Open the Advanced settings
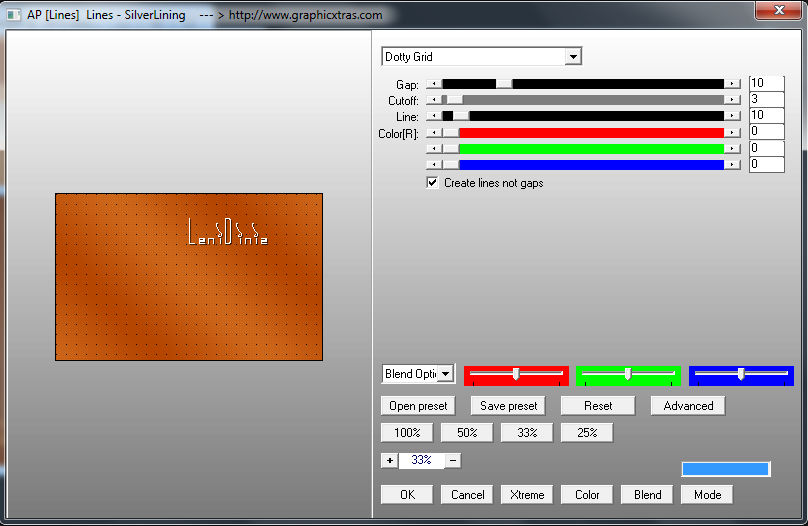Viewport: 808px width, 526px height. click(688, 406)
